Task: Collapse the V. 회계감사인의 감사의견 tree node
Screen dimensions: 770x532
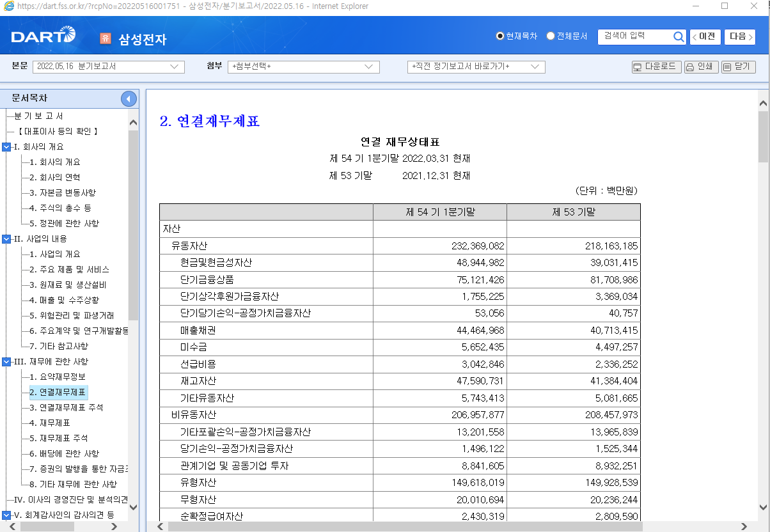Action: (6, 515)
